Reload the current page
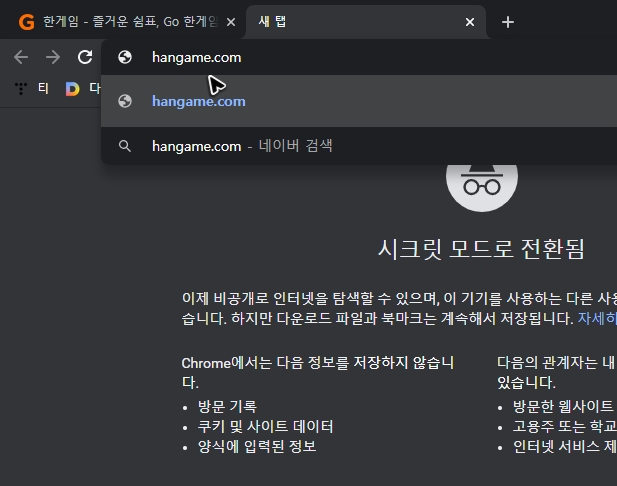Screen dimensions: 617x486 (x=85, y=57)
